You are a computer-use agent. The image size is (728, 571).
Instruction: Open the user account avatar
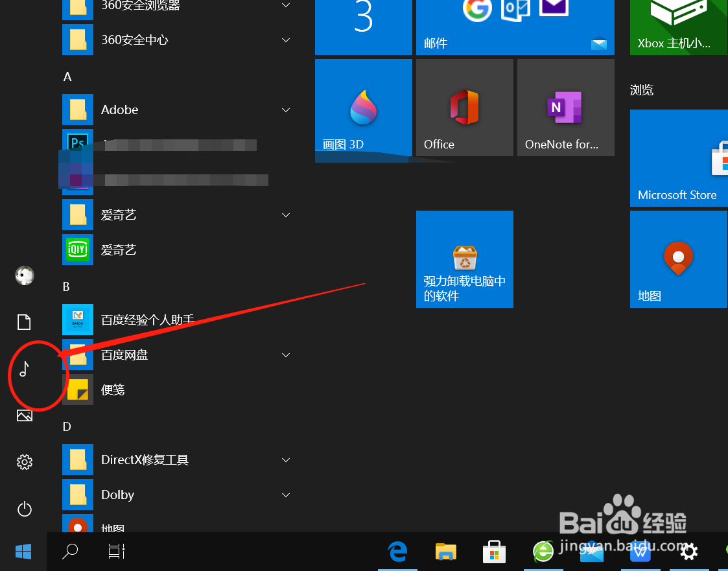[24, 275]
